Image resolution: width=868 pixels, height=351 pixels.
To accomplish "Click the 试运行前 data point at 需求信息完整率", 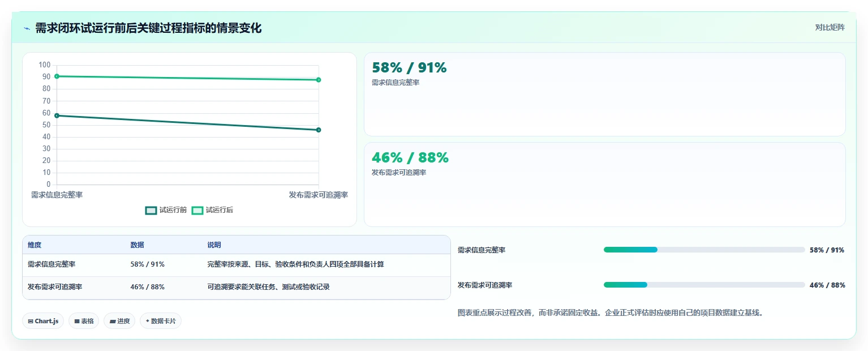I will 57,115.
